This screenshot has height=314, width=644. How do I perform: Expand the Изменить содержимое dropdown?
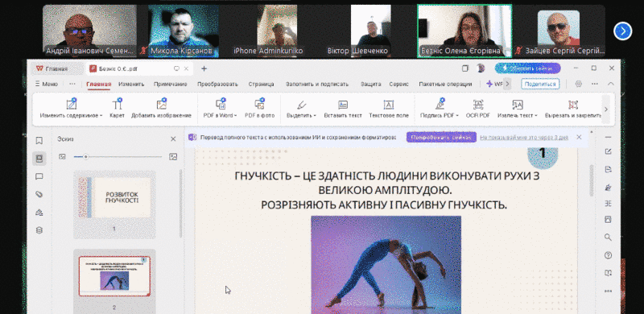[x=101, y=116]
